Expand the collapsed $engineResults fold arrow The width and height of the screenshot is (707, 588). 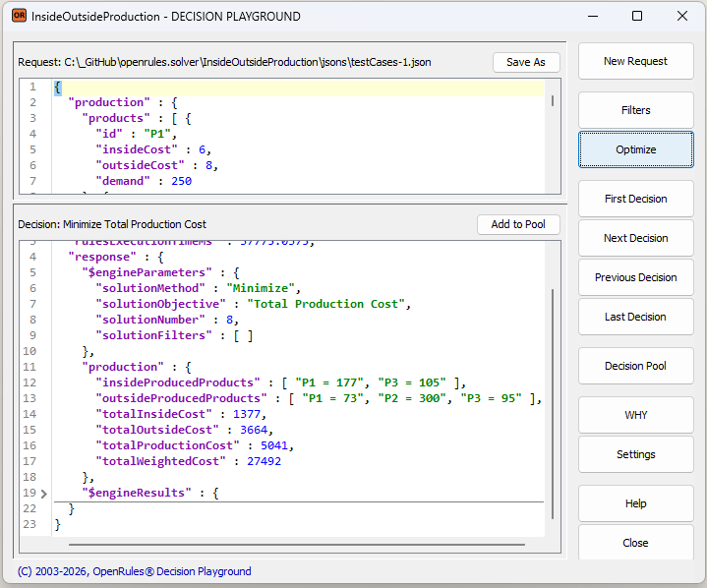(x=43, y=493)
